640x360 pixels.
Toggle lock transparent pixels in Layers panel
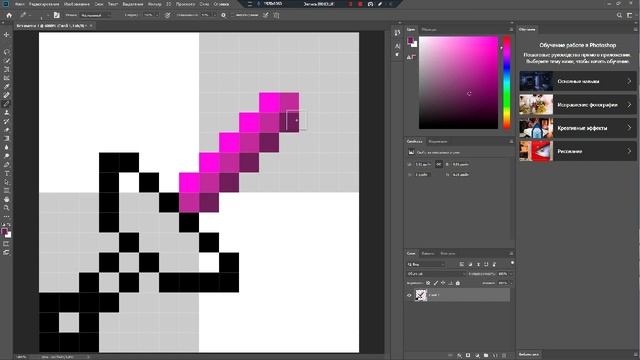[x=428, y=283]
